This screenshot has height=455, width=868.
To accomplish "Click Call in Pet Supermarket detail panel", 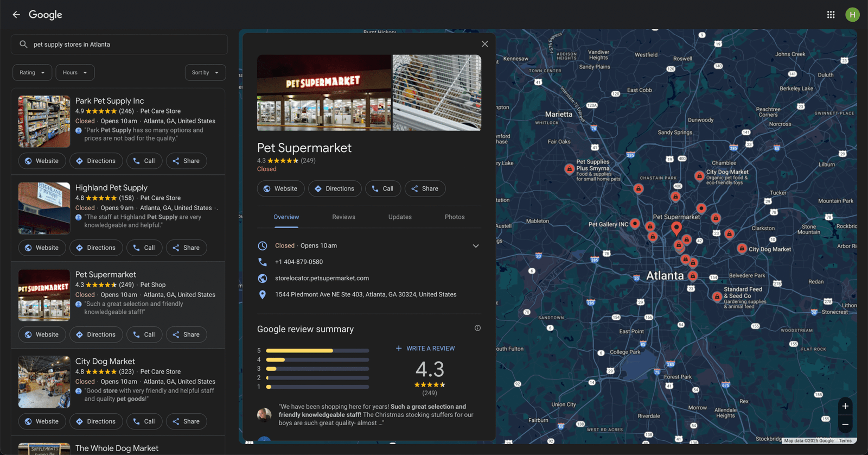I will [x=383, y=189].
